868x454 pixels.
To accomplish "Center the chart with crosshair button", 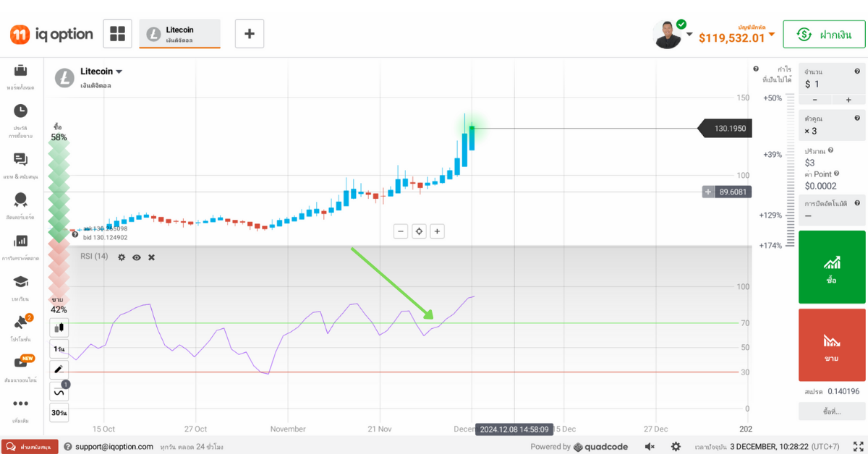I will [x=419, y=231].
